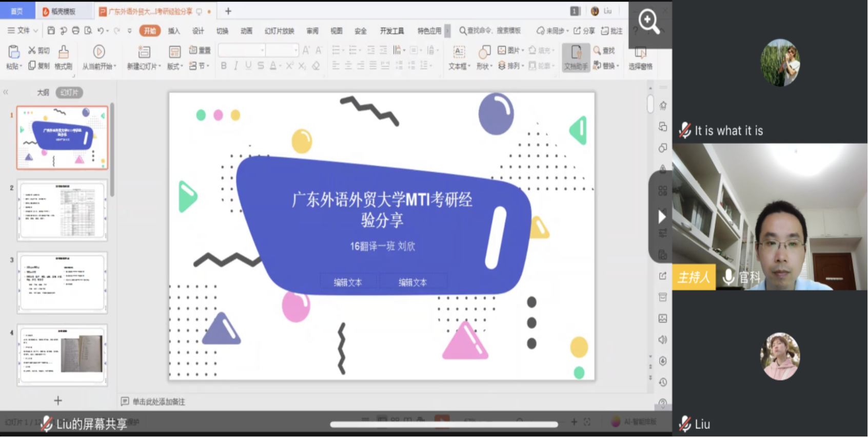Open the 版式 layout dropdown

click(175, 66)
